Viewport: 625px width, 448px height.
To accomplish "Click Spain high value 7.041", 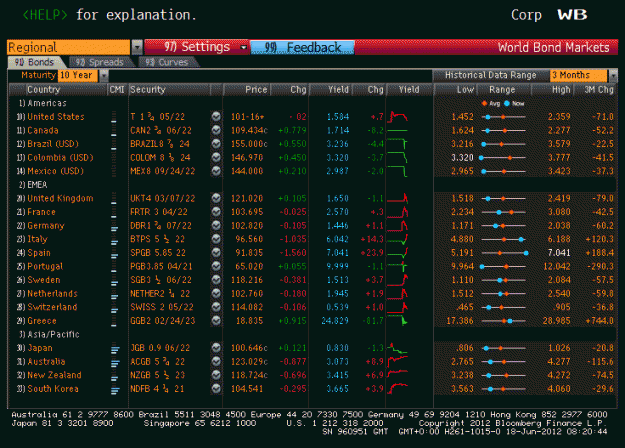I will (559, 253).
